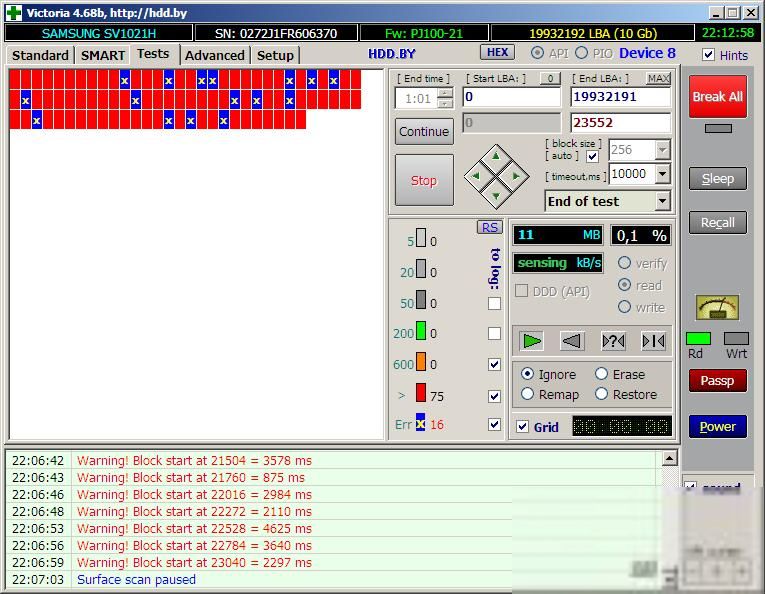Click the 0 reset button near Start LBA
Screen dimensions: 765x594
coord(550,79)
